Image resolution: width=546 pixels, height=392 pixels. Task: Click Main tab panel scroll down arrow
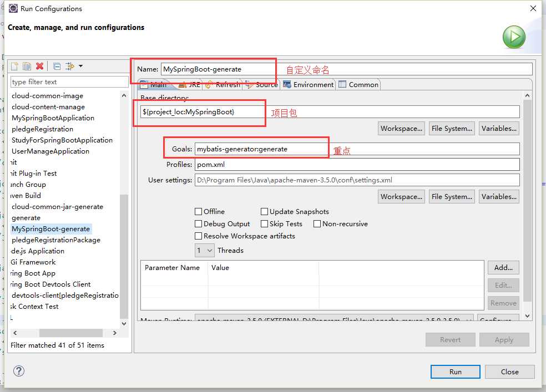[x=527, y=316]
